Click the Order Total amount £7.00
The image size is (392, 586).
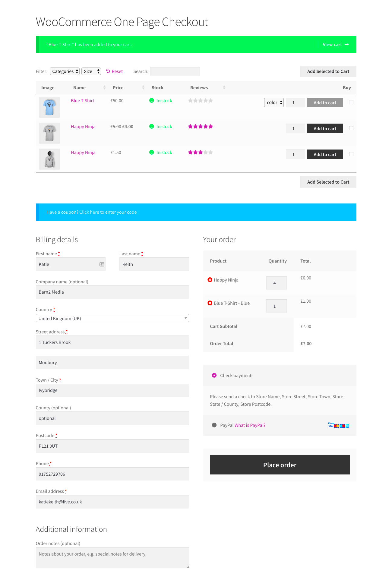point(306,344)
